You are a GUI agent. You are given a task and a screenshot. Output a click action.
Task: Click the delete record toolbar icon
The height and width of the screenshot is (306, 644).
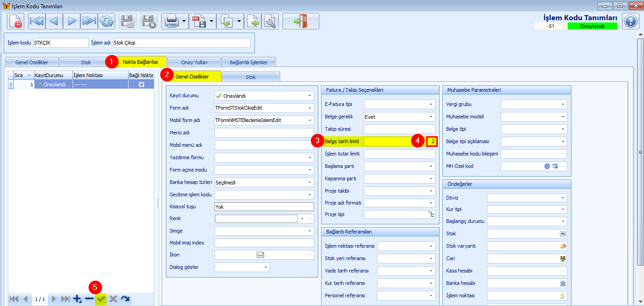16,22
